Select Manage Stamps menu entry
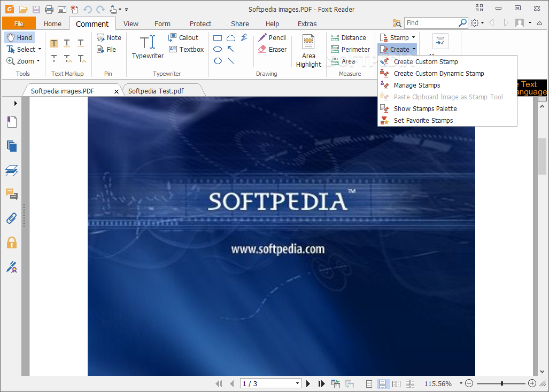Viewport: 549px width, 392px height. point(447,85)
